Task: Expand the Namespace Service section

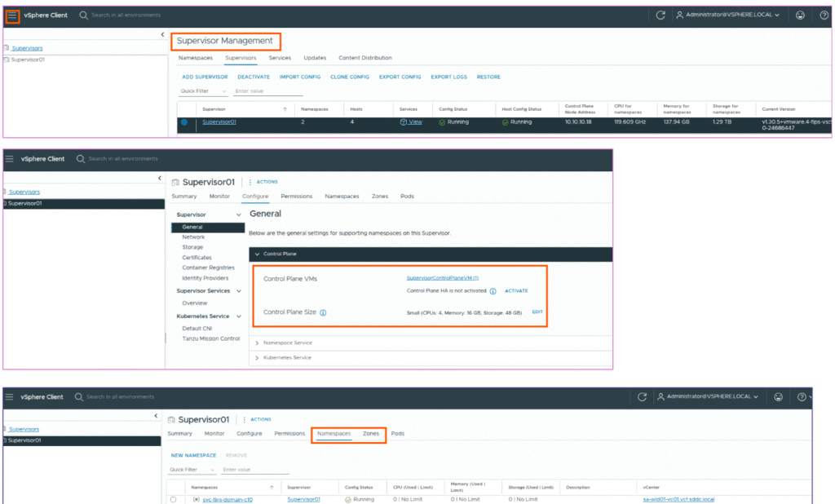Action: click(x=257, y=343)
